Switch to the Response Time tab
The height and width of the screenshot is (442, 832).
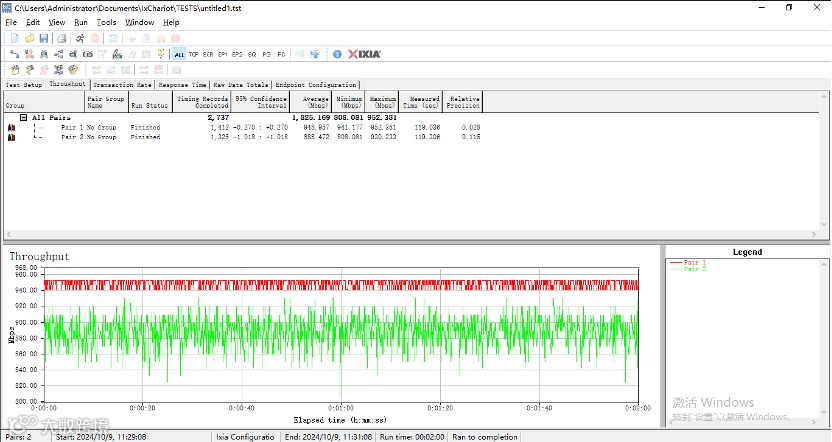(183, 85)
